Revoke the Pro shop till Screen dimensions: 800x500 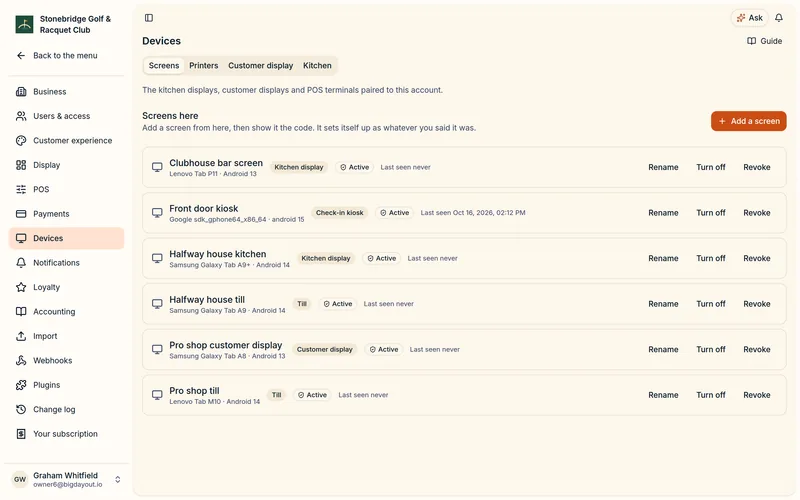tap(757, 395)
